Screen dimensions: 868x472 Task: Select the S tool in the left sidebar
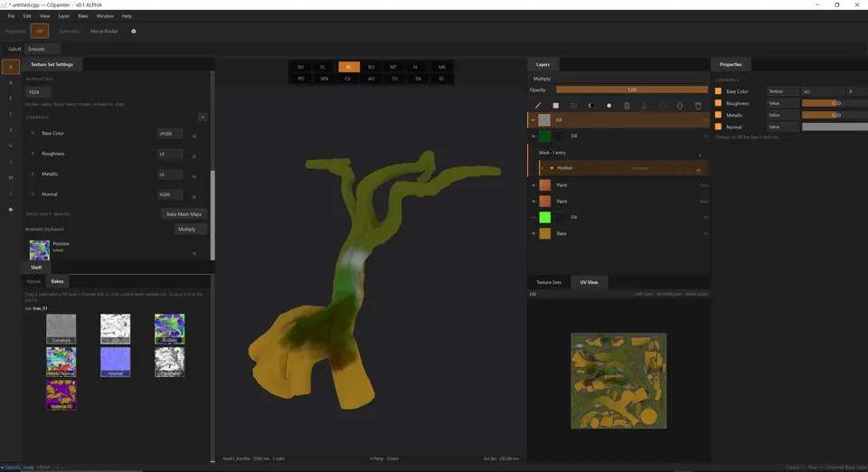[11, 130]
